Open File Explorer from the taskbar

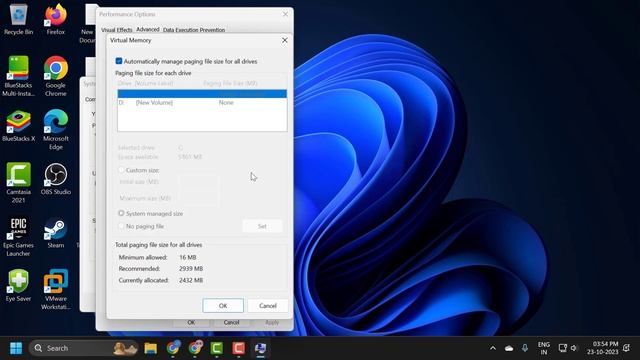pos(151,348)
